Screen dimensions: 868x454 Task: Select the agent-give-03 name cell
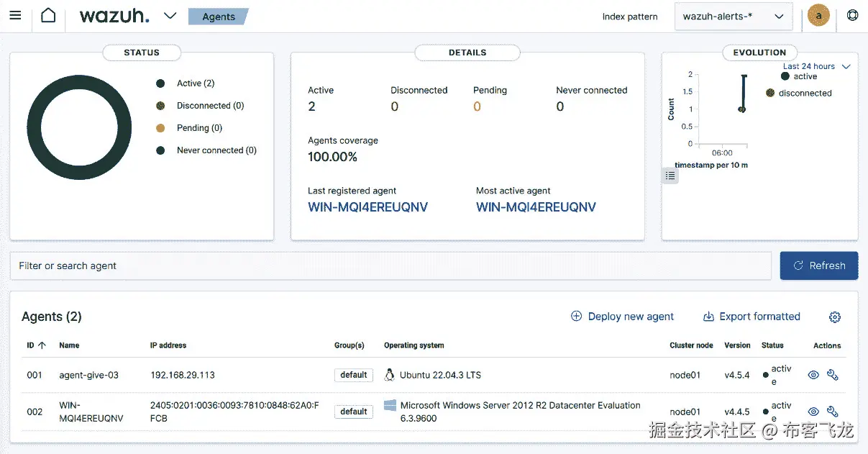(x=88, y=375)
